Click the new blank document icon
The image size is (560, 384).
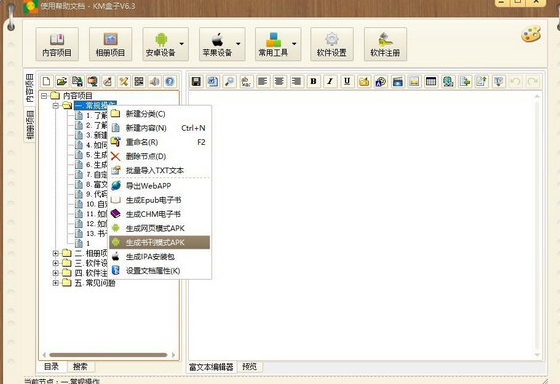46,81
